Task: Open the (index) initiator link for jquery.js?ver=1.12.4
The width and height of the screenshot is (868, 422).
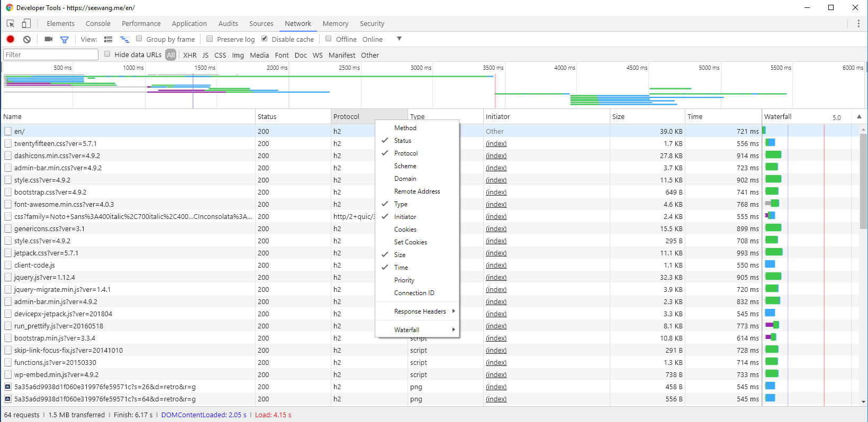Action: [496, 278]
